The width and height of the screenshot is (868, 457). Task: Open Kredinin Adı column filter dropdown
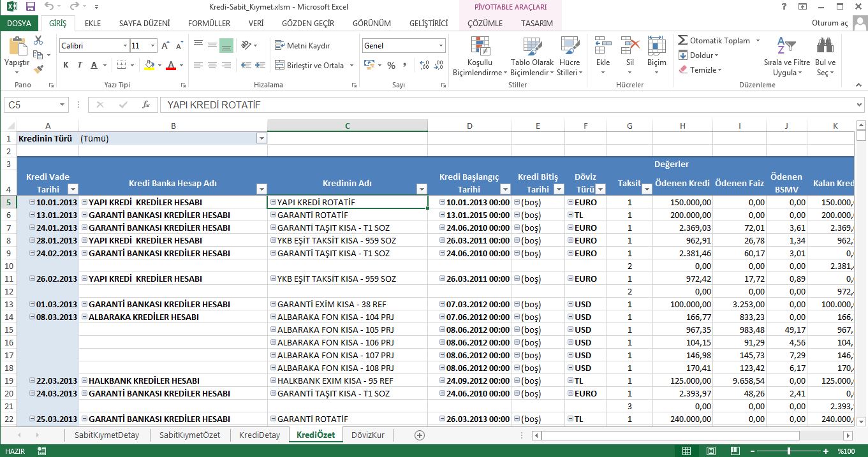pyautogui.click(x=421, y=189)
